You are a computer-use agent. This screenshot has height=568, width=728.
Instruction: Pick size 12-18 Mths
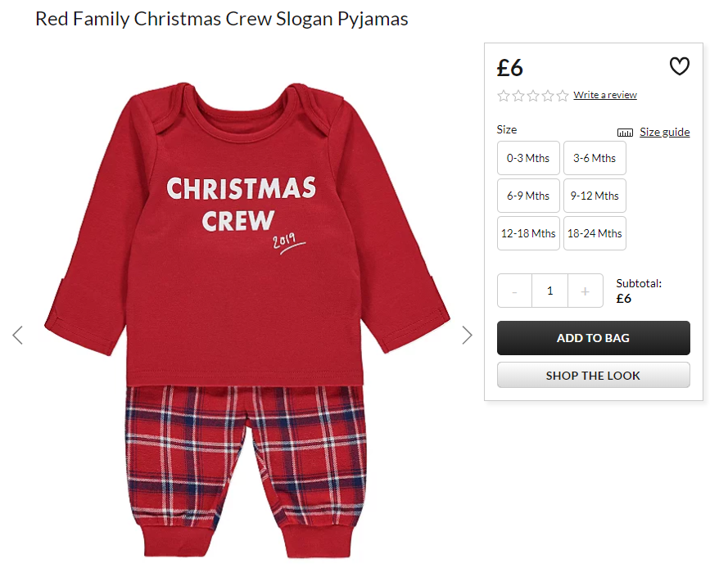(x=528, y=233)
